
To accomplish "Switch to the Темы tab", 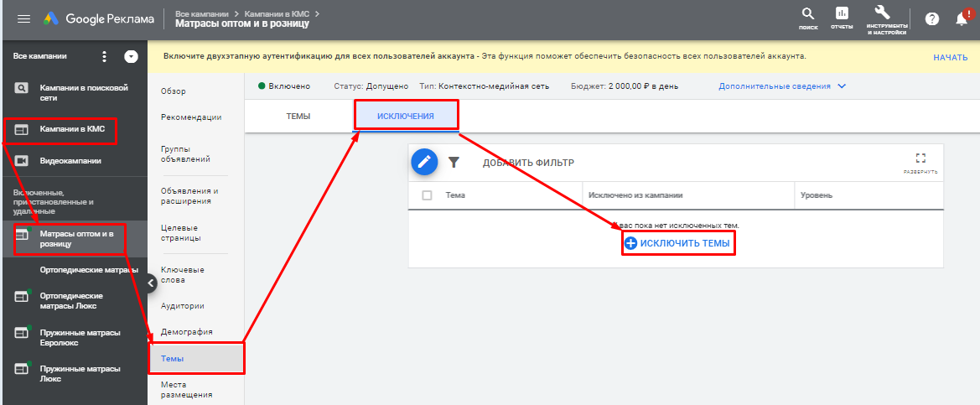I will (298, 116).
